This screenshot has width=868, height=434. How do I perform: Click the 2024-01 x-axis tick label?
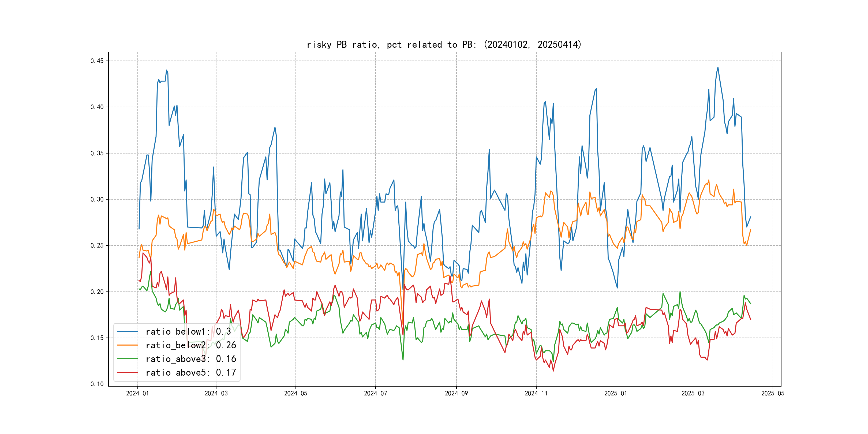(x=137, y=393)
